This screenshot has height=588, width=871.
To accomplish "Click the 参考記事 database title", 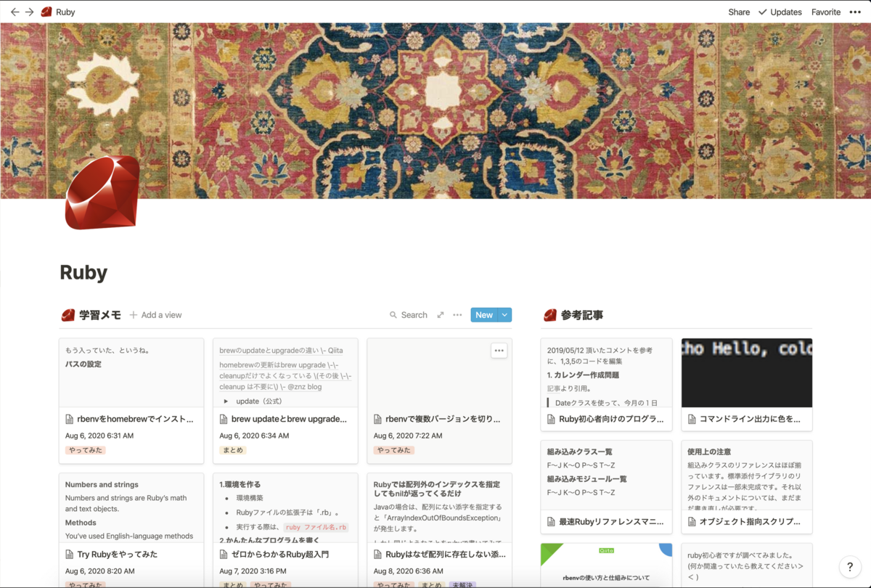I will point(582,315).
